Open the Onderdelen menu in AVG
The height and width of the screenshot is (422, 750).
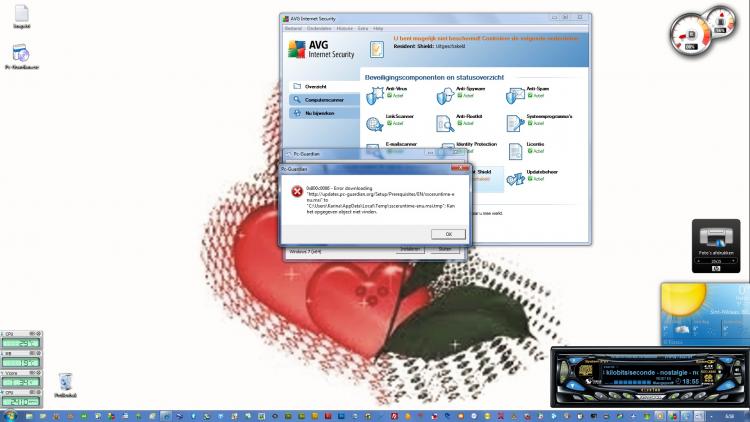click(x=319, y=29)
